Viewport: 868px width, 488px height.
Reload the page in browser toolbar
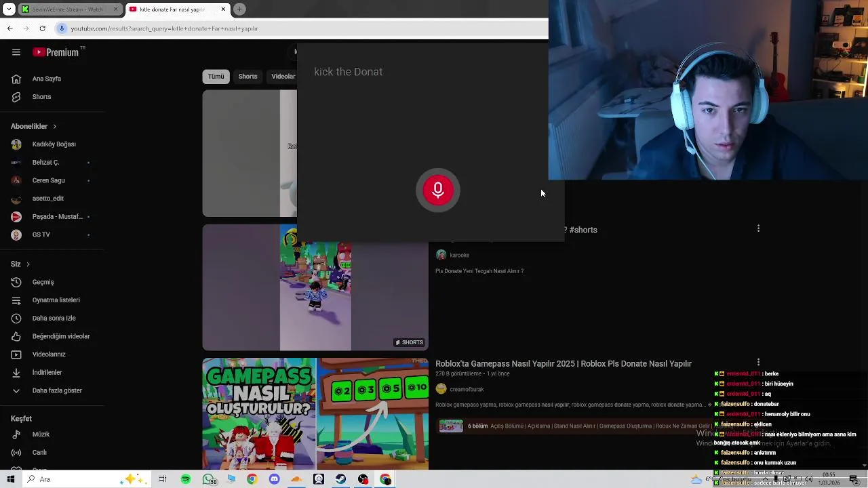coord(42,28)
